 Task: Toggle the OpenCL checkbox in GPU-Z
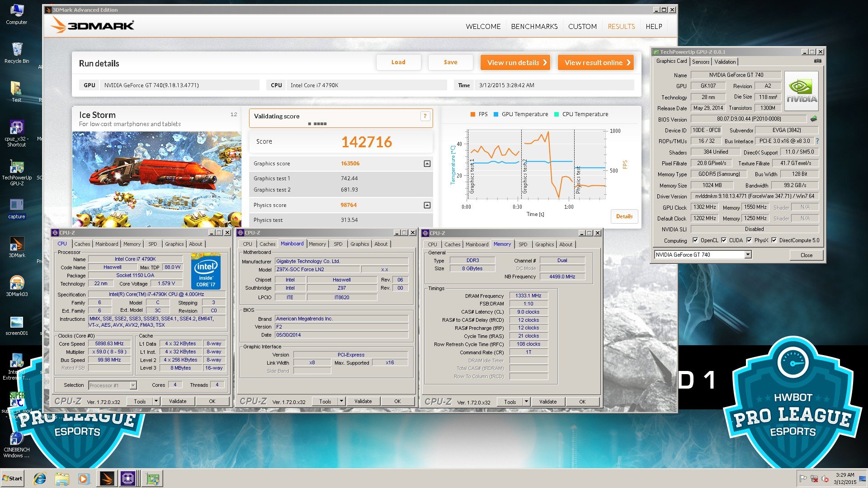point(695,240)
